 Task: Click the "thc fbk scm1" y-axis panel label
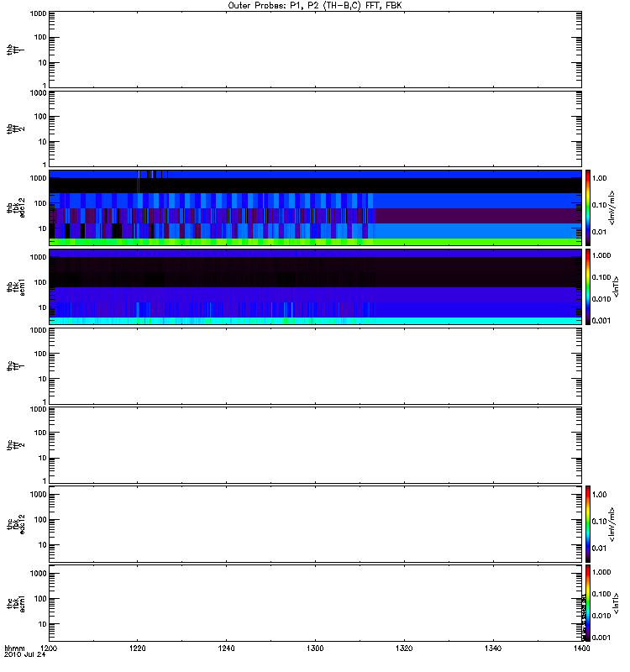16,603
